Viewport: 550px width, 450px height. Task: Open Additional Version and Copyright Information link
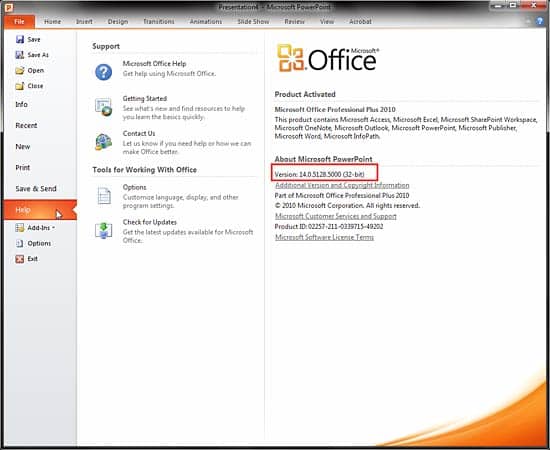tap(342, 185)
